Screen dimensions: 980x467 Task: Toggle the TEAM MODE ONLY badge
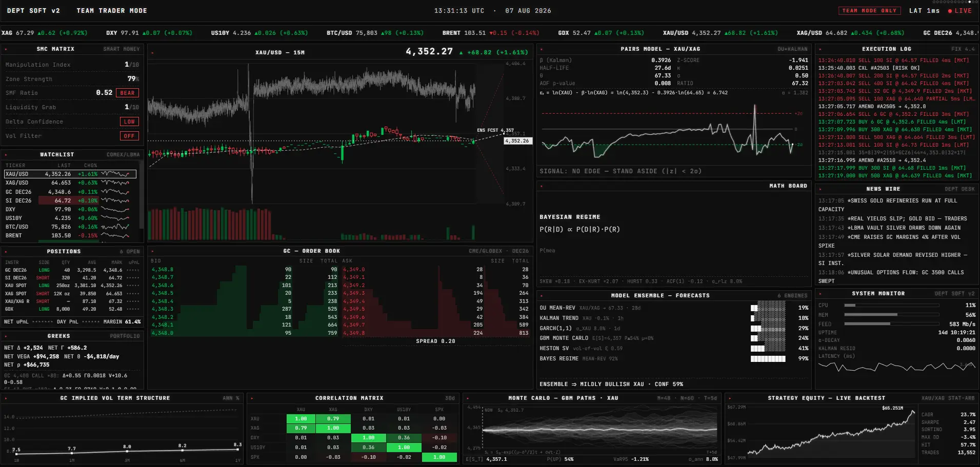[869, 11]
